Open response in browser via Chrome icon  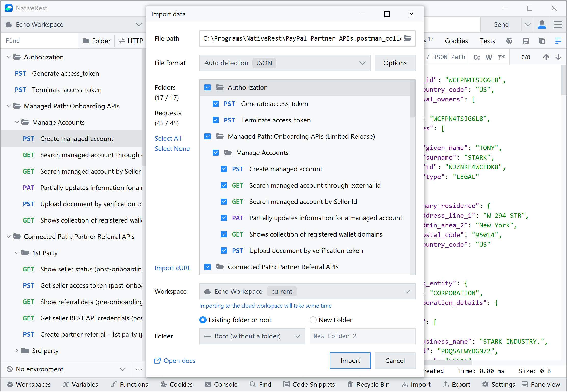tap(509, 41)
